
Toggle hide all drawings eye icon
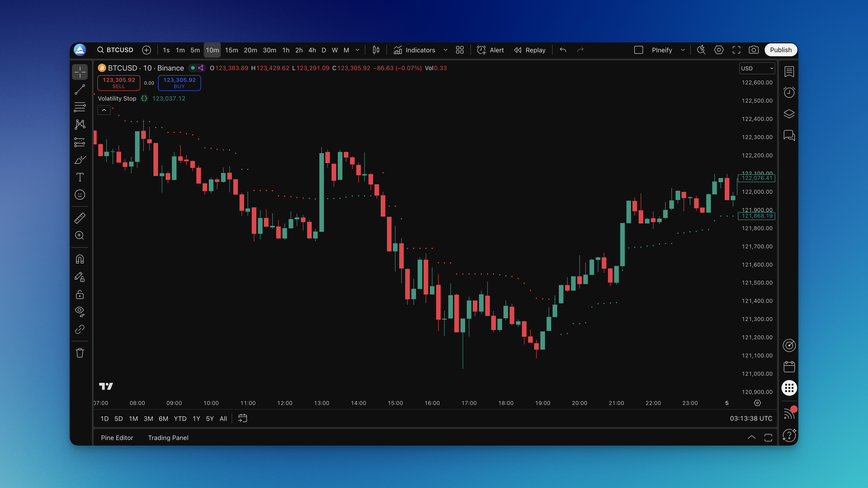pyautogui.click(x=80, y=311)
